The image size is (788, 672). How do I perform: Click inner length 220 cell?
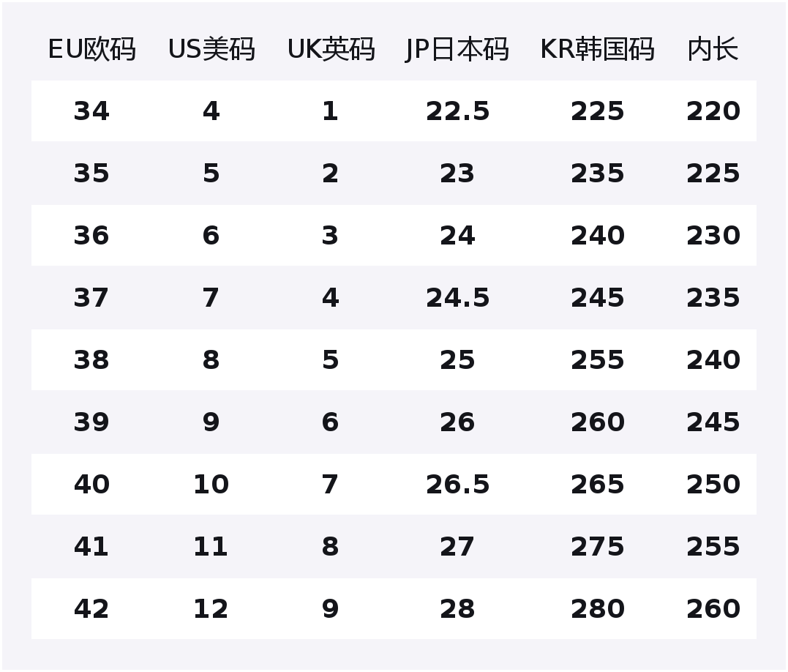[713, 111]
